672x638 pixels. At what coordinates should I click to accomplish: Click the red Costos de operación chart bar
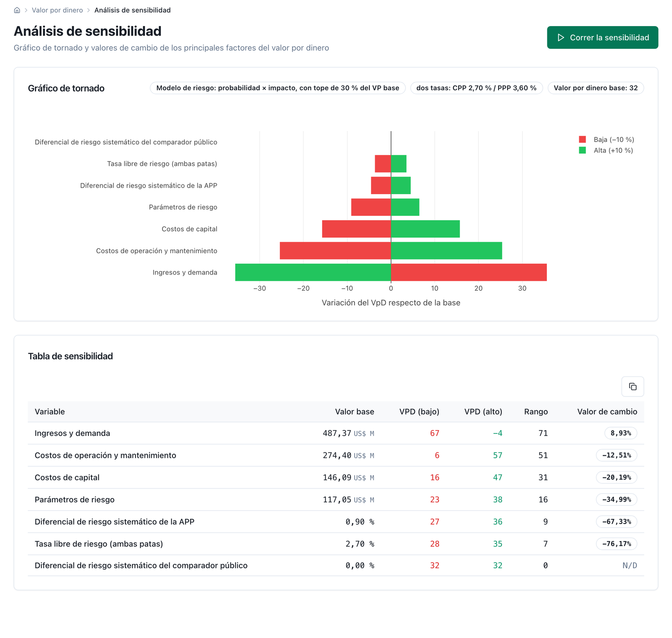[x=335, y=251]
